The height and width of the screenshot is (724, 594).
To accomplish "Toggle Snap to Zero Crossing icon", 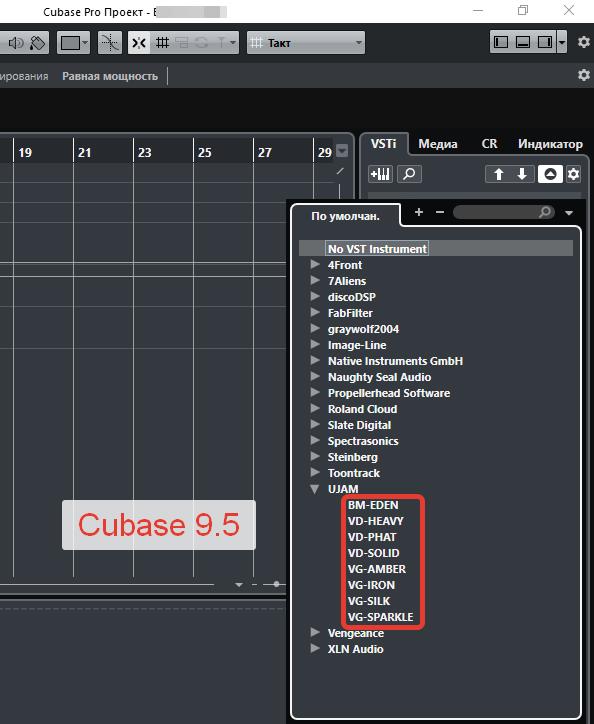I will [110, 43].
